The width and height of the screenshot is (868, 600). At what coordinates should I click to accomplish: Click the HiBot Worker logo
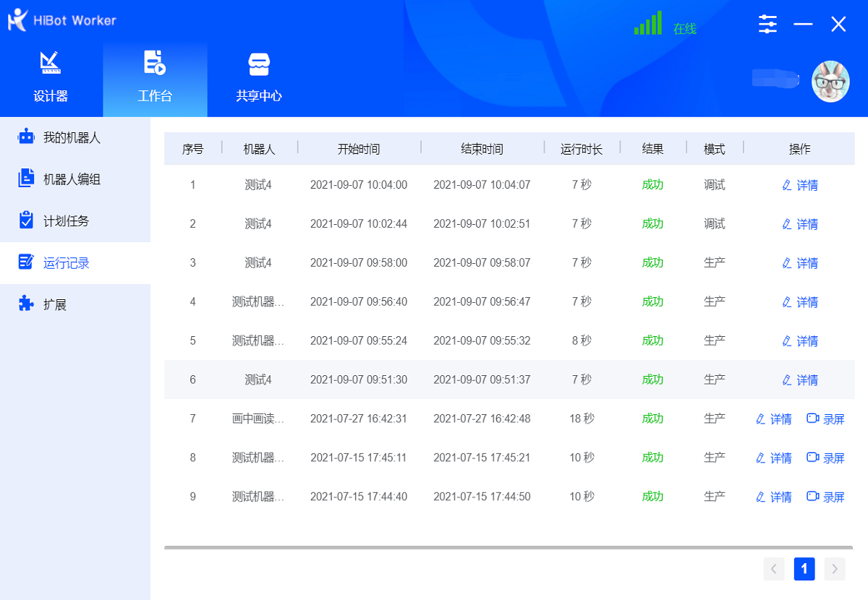[x=19, y=20]
